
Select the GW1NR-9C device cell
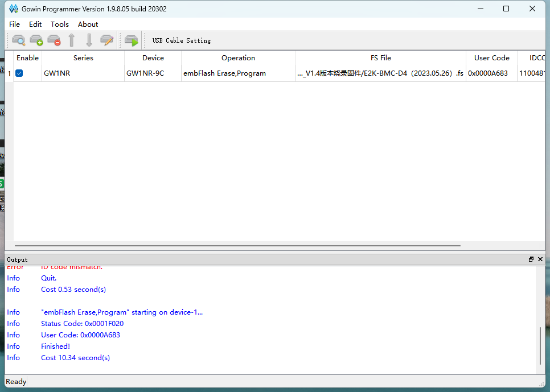153,73
